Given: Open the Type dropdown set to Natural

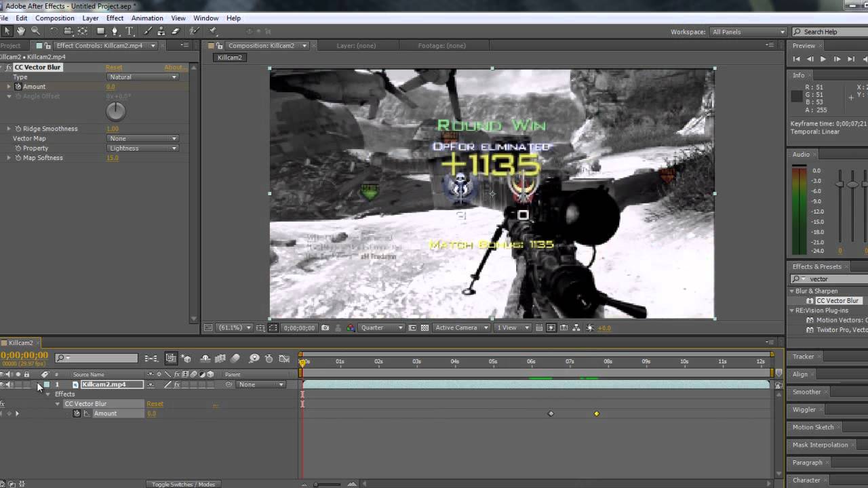Looking at the screenshot, I should pos(142,77).
